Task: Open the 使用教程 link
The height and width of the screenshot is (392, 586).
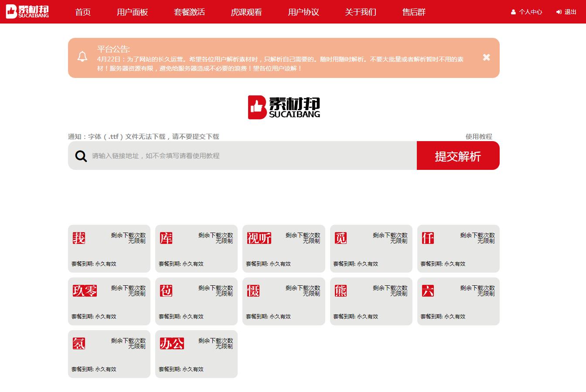Action: click(x=479, y=136)
